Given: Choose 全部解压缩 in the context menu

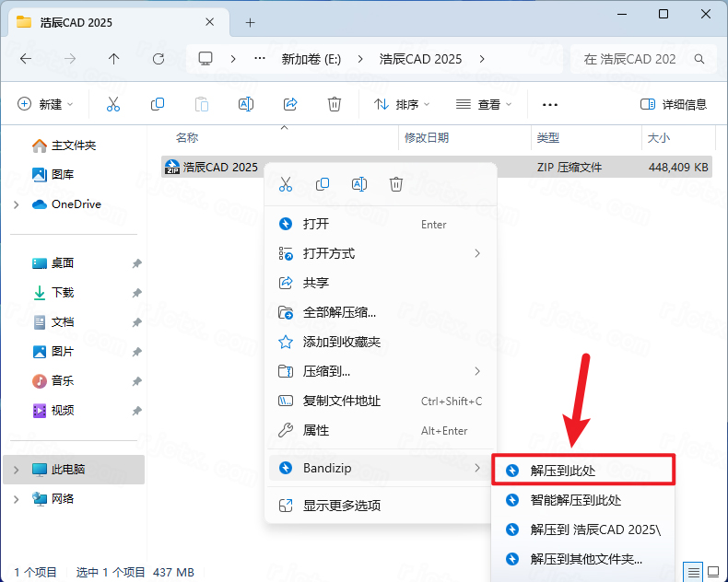Looking at the screenshot, I should point(339,312).
